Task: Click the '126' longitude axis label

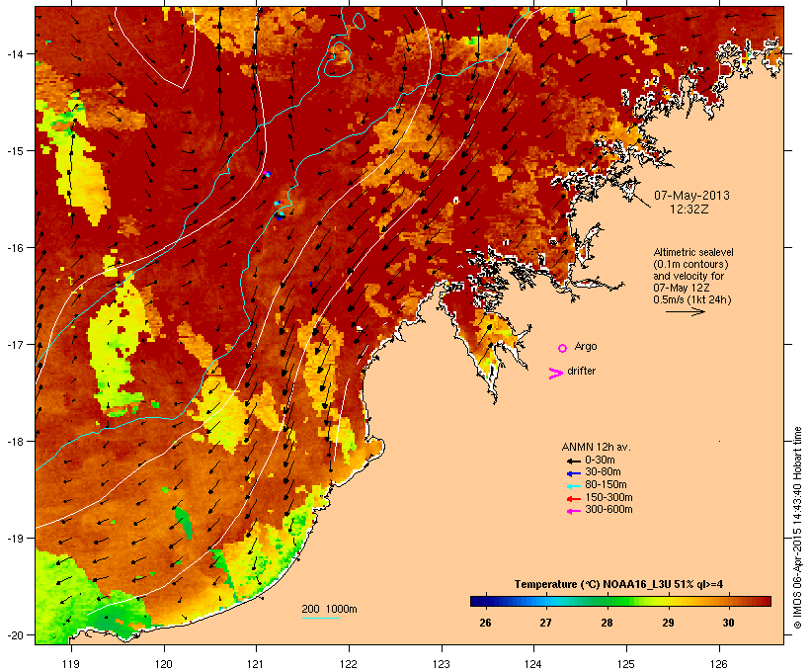Action: pyautogui.click(x=718, y=664)
